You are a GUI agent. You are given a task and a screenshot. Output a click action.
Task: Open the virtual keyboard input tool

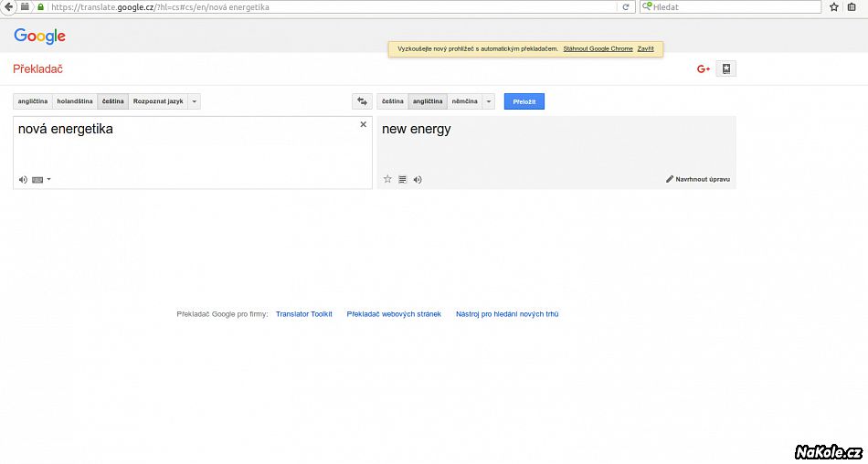click(37, 179)
